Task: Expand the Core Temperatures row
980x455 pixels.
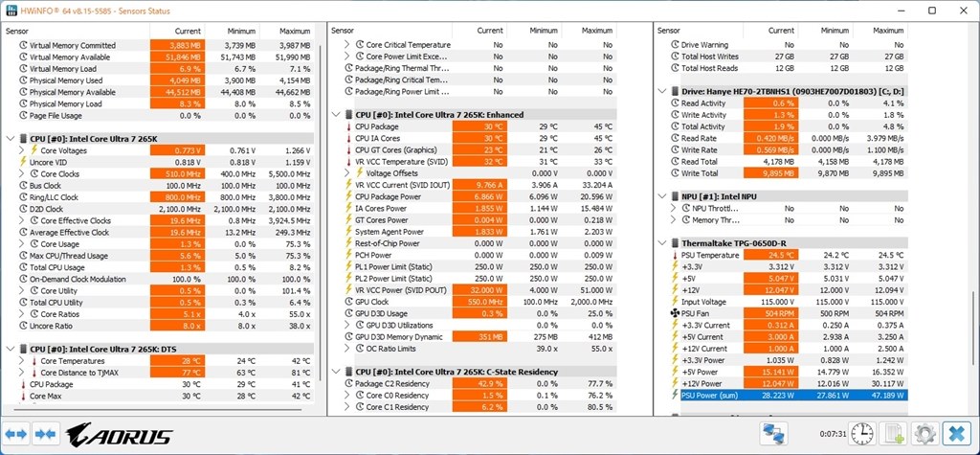Action: pos(23,360)
